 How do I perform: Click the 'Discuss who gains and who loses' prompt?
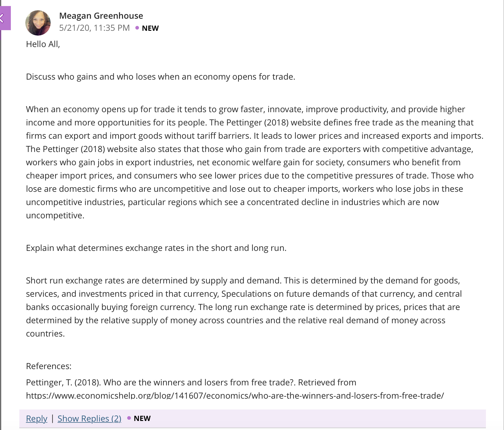[161, 77]
